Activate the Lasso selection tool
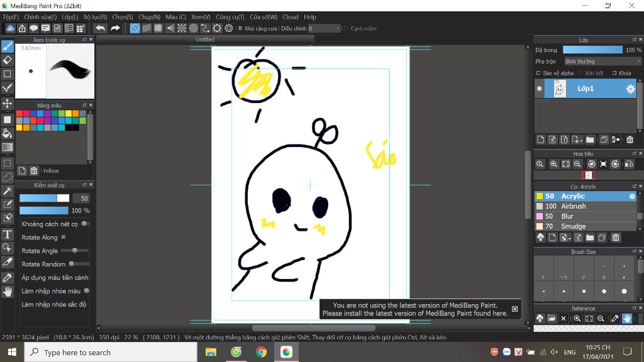 click(8, 177)
